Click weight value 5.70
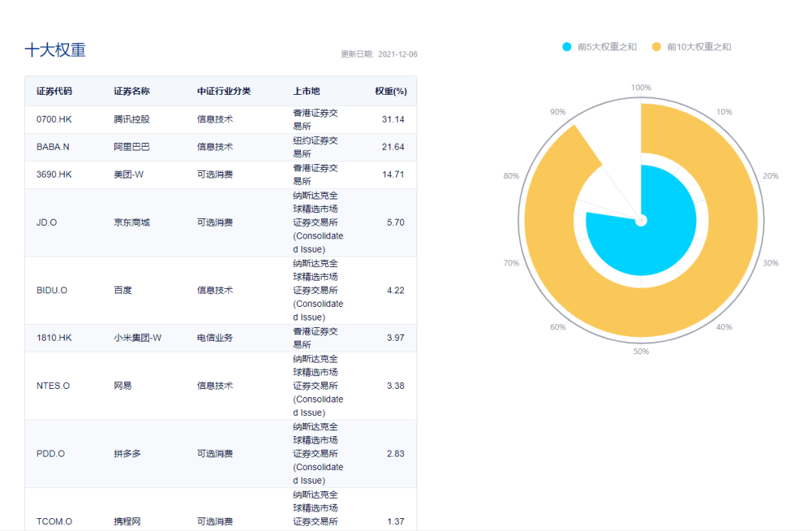 (395, 223)
